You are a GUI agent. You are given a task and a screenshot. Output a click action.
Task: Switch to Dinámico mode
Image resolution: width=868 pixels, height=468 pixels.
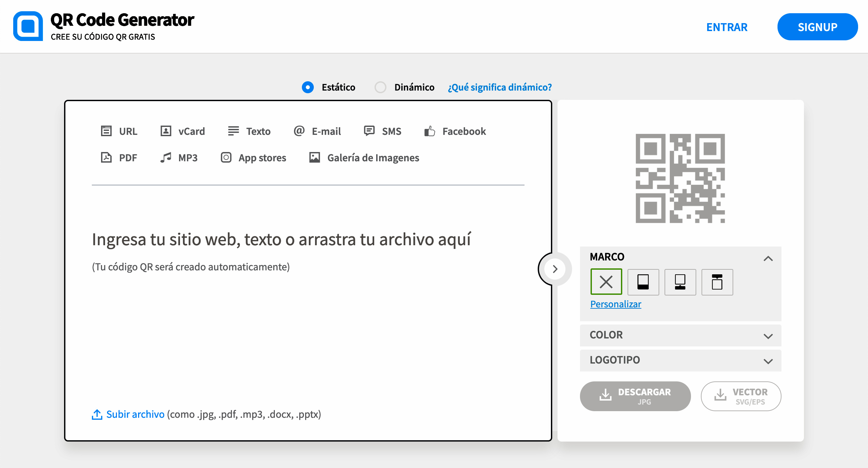click(x=380, y=87)
